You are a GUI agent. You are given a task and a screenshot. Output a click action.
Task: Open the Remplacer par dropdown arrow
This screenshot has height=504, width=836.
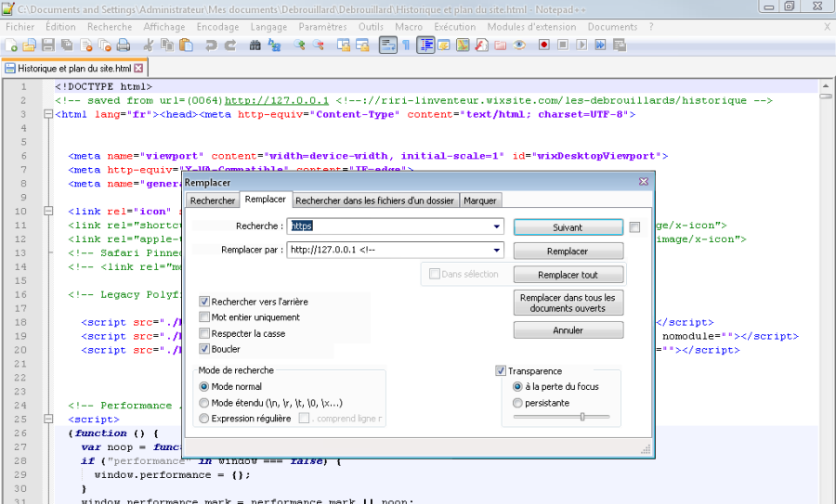pos(496,250)
